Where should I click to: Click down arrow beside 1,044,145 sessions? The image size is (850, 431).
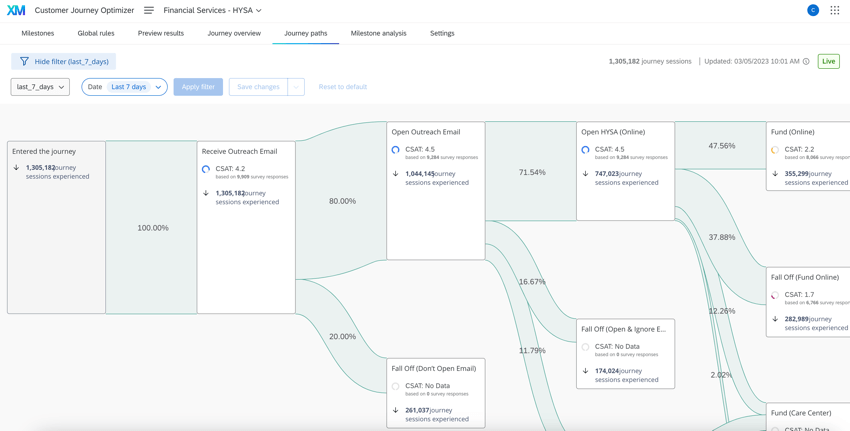click(395, 173)
